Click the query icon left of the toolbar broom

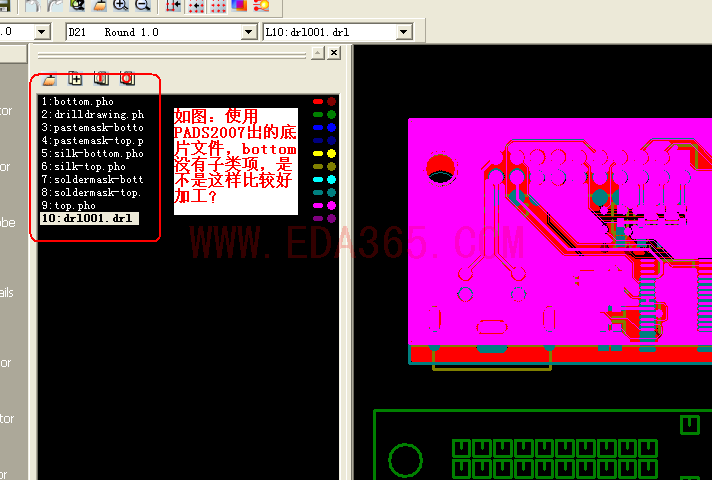tap(77, 5)
